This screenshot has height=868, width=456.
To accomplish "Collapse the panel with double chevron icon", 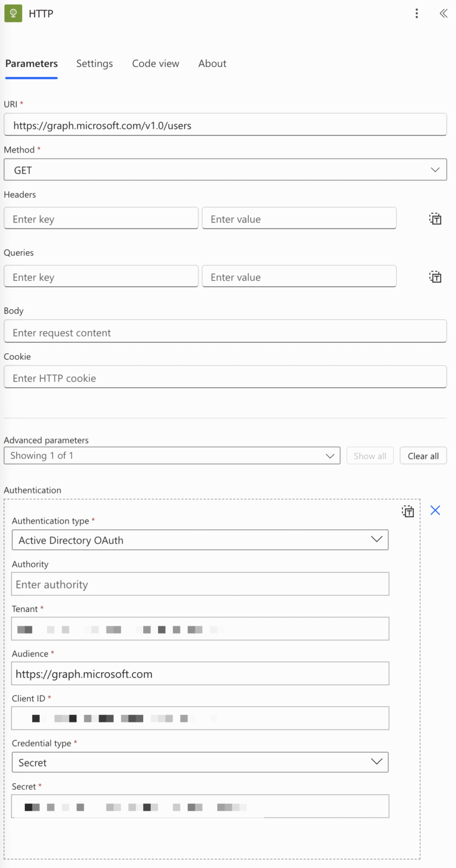I will (443, 13).
